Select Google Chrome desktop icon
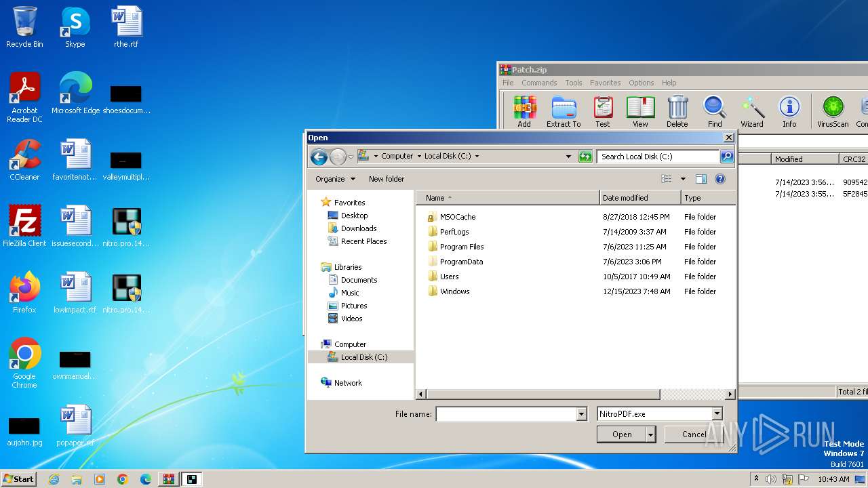Viewport: 868px width, 488px height. (24, 363)
